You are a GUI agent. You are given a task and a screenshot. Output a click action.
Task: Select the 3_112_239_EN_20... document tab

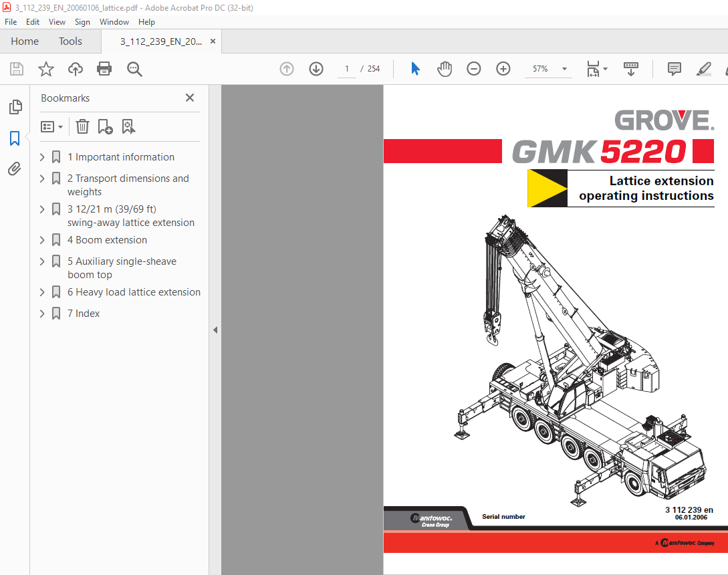click(x=160, y=41)
